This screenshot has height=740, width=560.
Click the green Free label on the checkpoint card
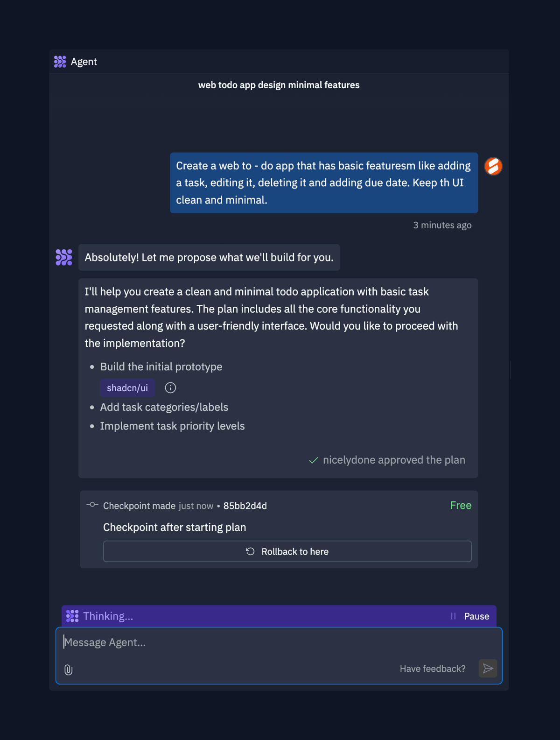(x=460, y=505)
